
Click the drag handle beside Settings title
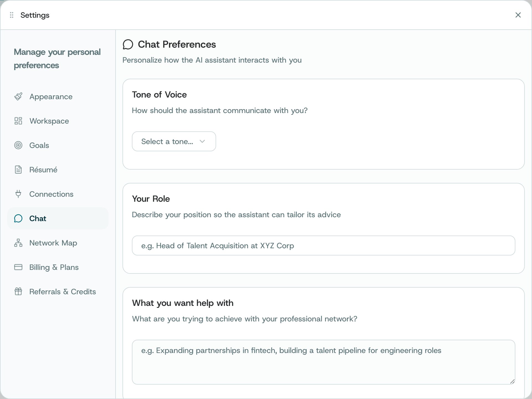click(12, 15)
